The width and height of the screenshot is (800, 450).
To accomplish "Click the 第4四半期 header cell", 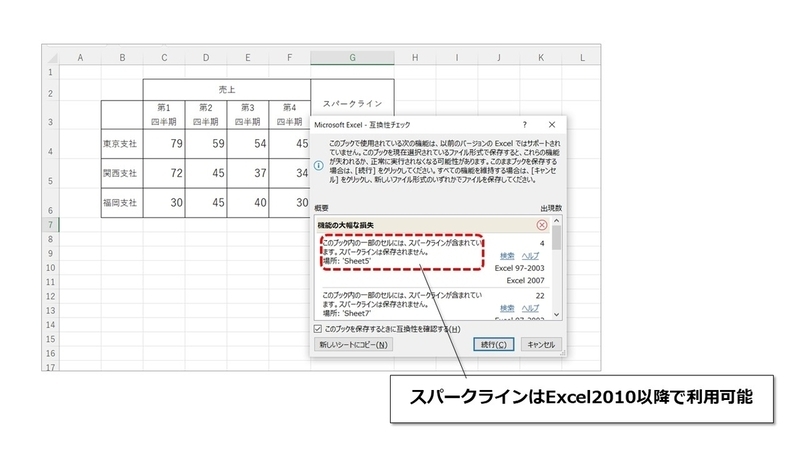I will (289, 115).
